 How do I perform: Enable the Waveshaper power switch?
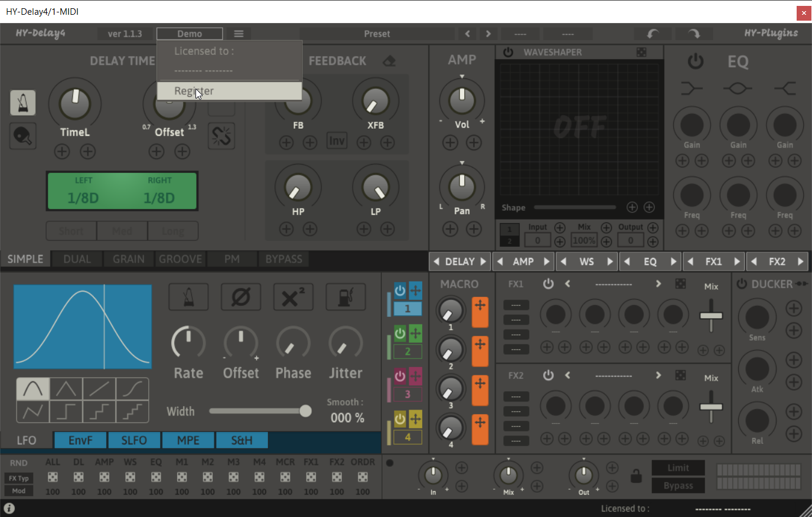pos(508,52)
